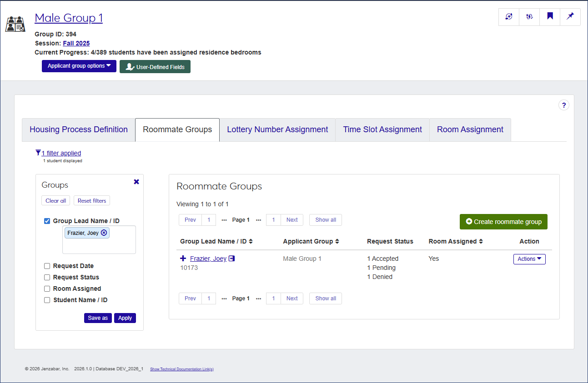Open the Actions dropdown for Frazier, Joey
The height and width of the screenshot is (383, 588).
[529, 259]
